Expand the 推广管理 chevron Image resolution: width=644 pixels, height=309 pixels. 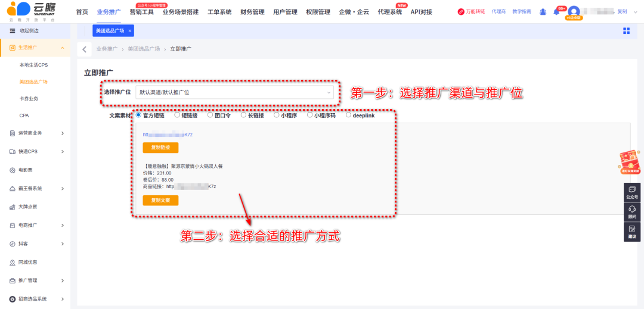[x=63, y=281]
